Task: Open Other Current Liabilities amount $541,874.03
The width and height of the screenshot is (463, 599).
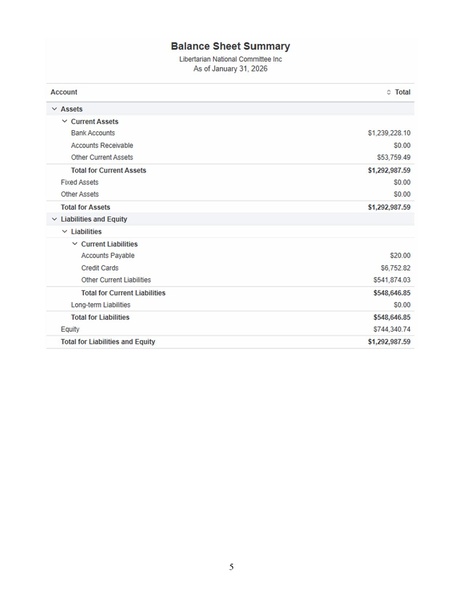Action: click(x=392, y=280)
